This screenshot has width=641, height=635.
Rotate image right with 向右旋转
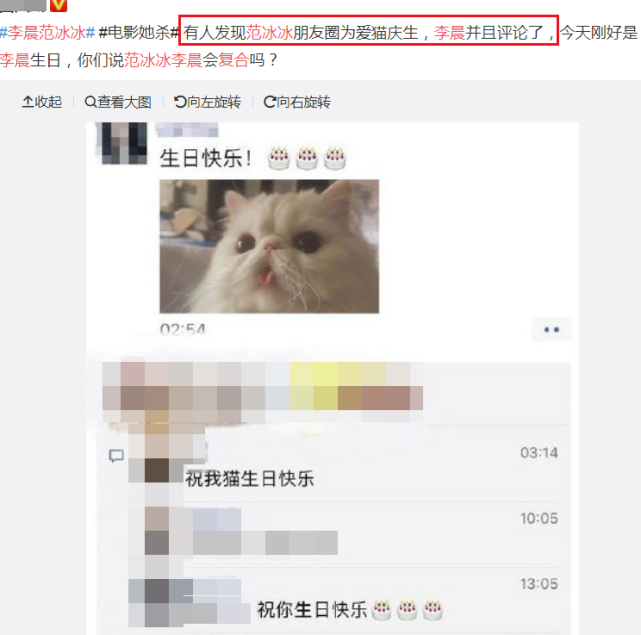297,102
